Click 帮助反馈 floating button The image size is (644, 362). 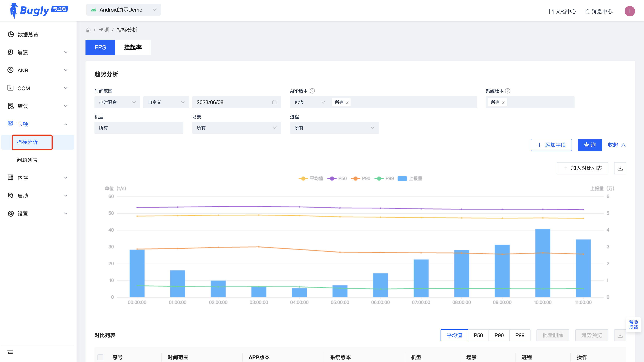[633, 324]
